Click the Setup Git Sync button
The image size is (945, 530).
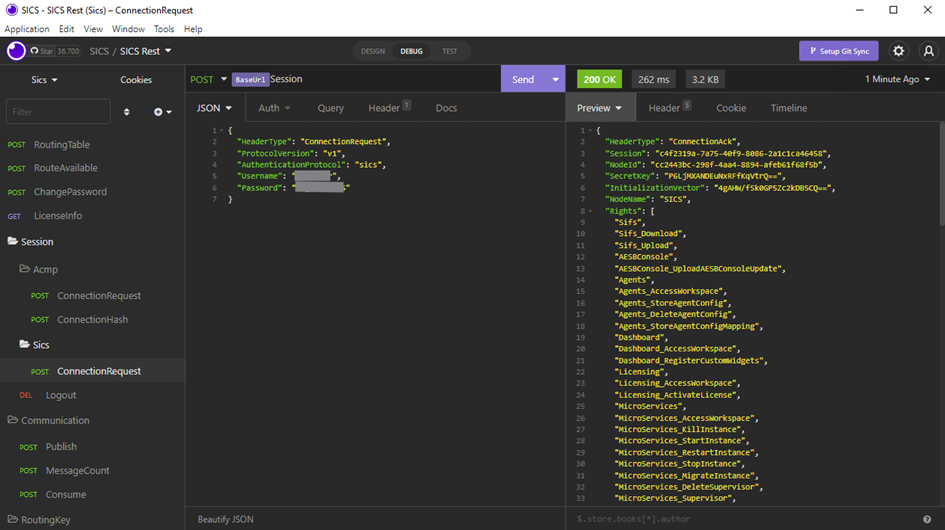click(x=839, y=51)
